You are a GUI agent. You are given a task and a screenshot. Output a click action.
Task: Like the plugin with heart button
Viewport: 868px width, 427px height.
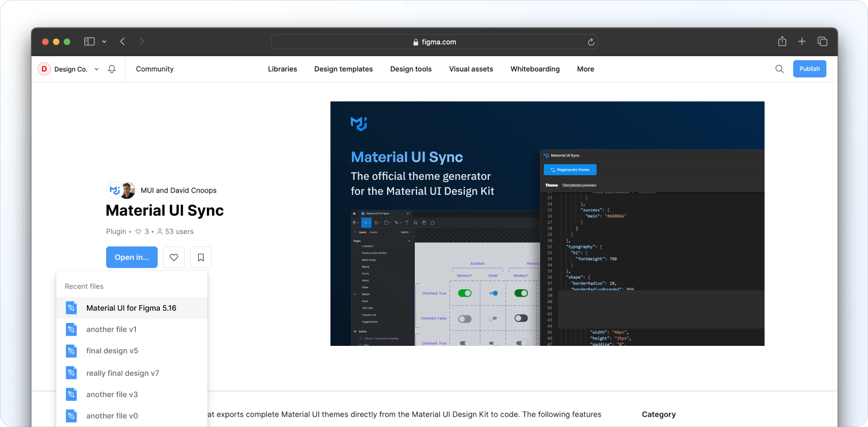(x=174, y=257)
